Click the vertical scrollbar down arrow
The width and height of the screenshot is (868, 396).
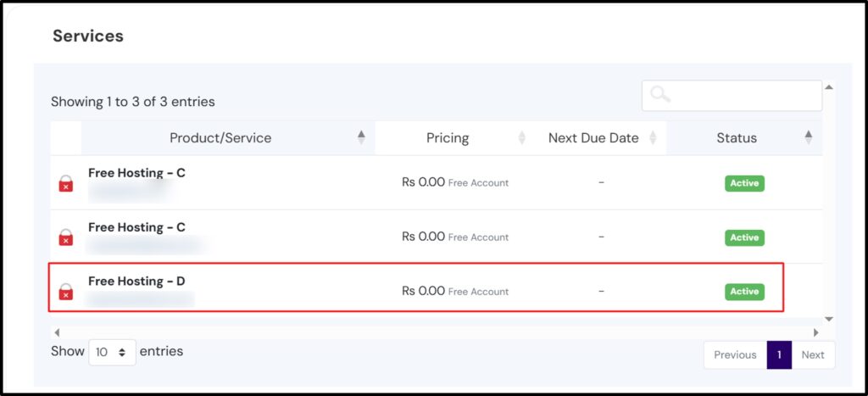coord(829,319)
